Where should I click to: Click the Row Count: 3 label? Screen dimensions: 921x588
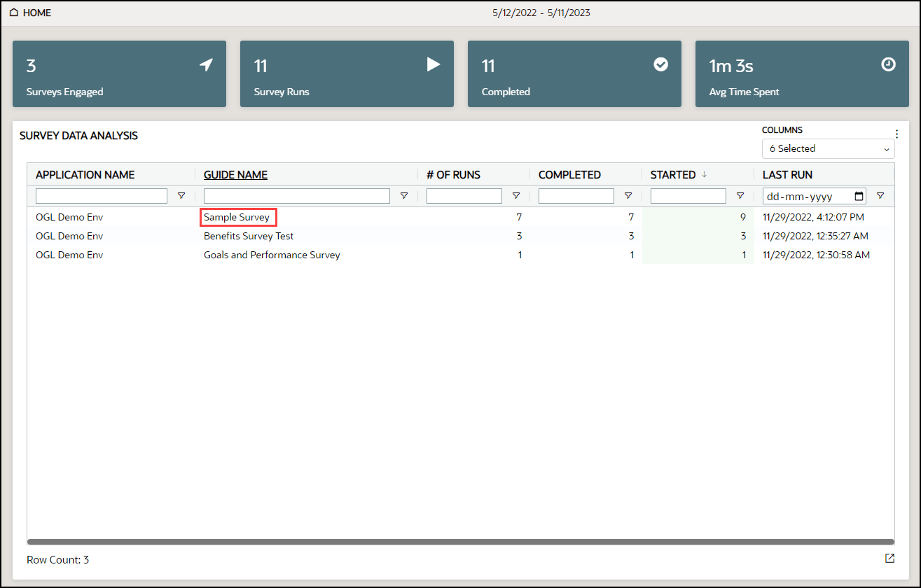pos(57,560)
